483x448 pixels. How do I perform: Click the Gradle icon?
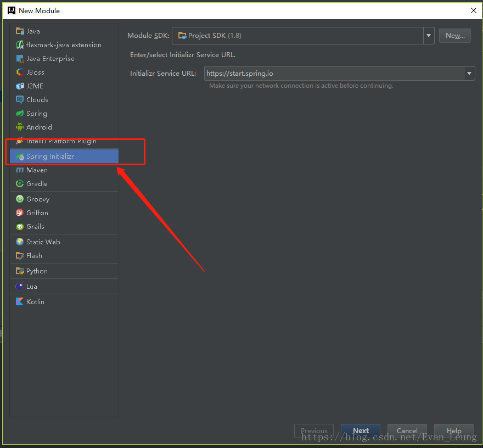pos(20,183)
